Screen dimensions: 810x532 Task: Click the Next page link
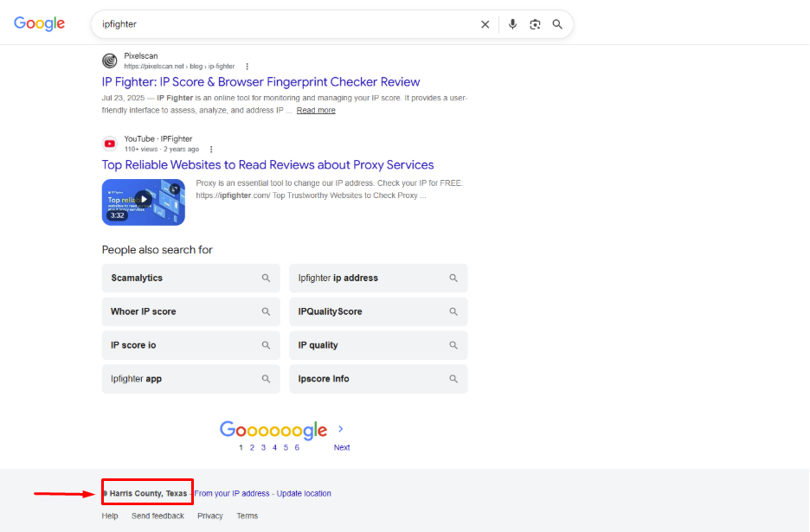coord(342,448)
